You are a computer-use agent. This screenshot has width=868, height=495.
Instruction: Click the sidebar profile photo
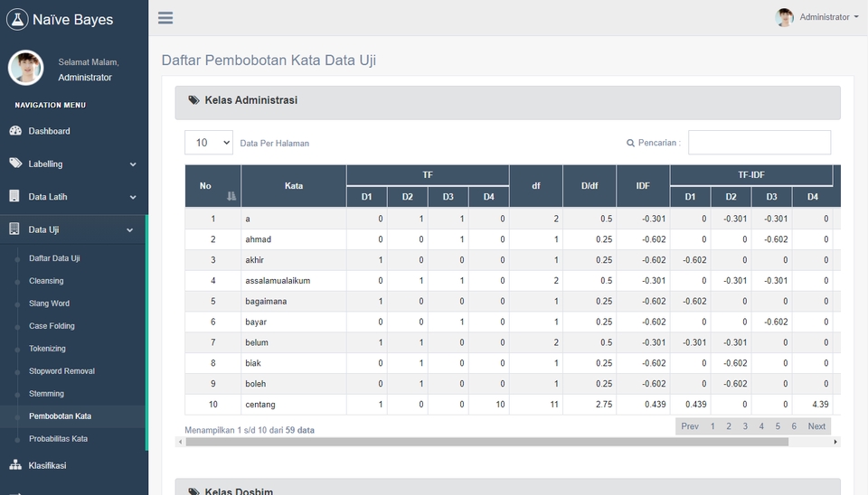(x=25, y=68)
